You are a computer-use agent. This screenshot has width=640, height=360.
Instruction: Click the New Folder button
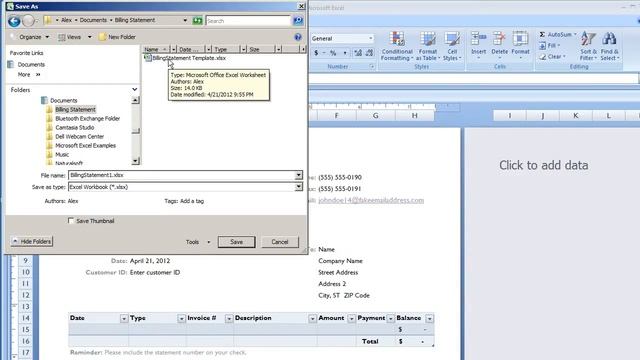click(x=117, y=37)
